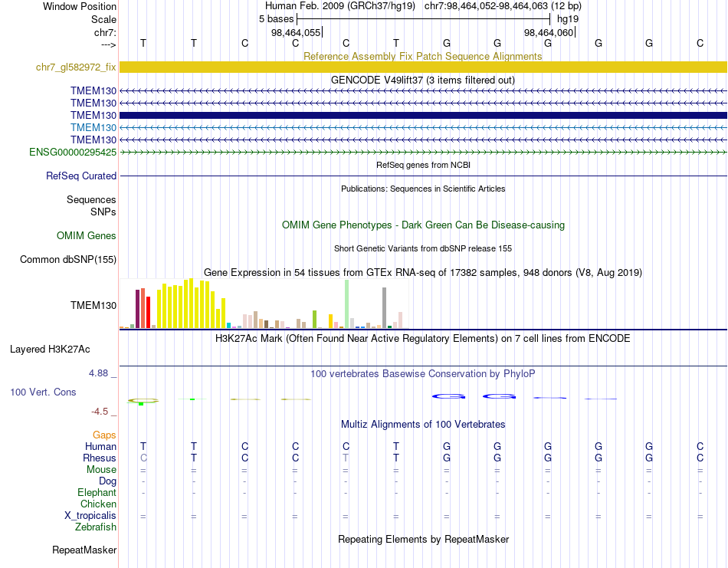Select the Human species row label
The width and height of the screenshot is (728, 568).
(100, 446)
